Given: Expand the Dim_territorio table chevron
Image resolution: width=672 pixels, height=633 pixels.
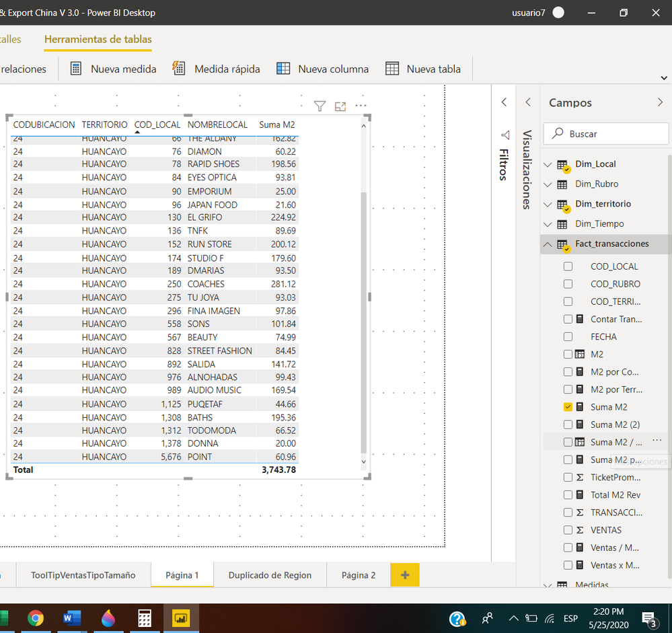Looking at the screenshot, I should [x=548, y=204].
